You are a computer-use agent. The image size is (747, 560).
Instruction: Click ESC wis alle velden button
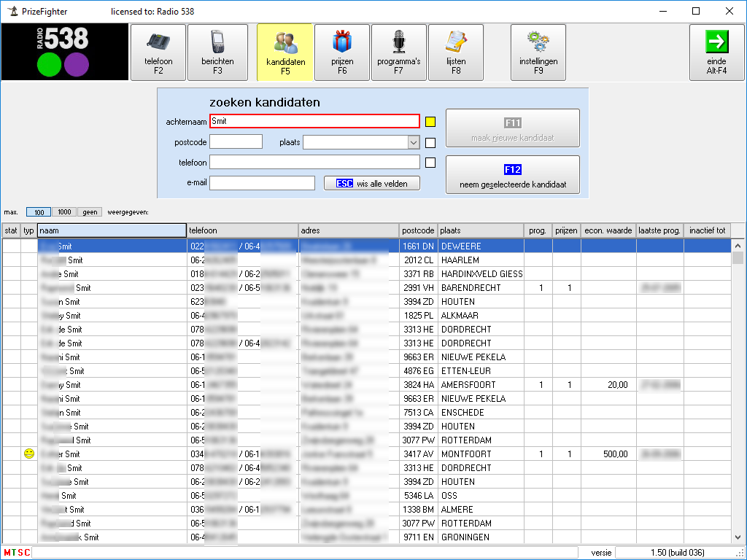click(x=372, y=183)
